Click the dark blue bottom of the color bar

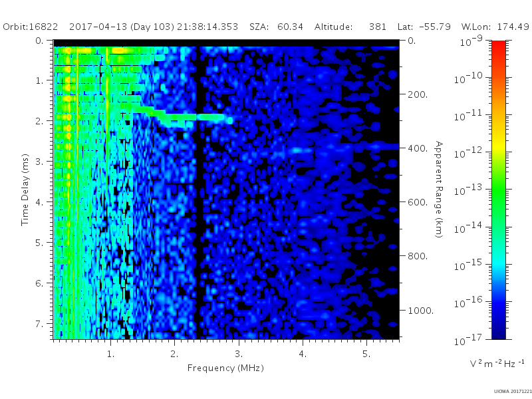click(x=498, y=332)
